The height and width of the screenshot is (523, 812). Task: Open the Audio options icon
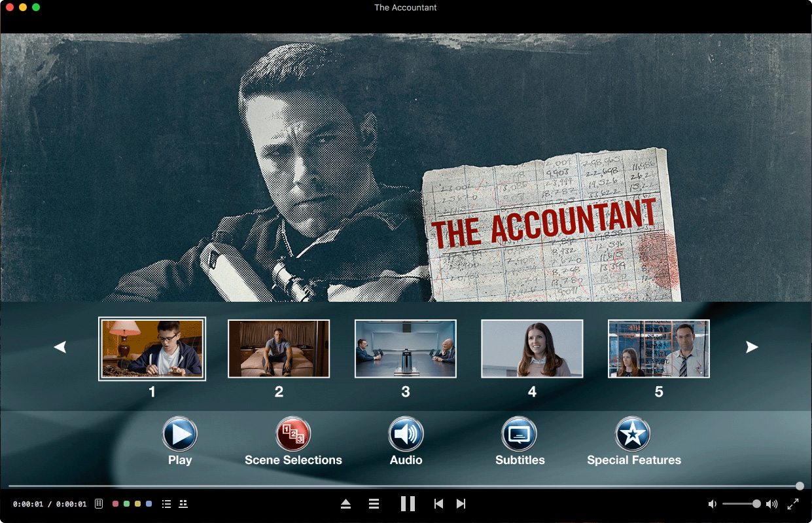coord(406,434)
